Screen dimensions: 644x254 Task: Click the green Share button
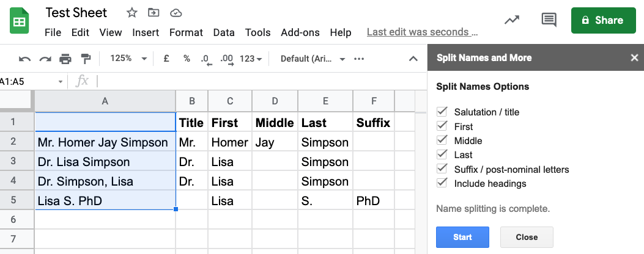pyautogui.click(x=604, y=20)
